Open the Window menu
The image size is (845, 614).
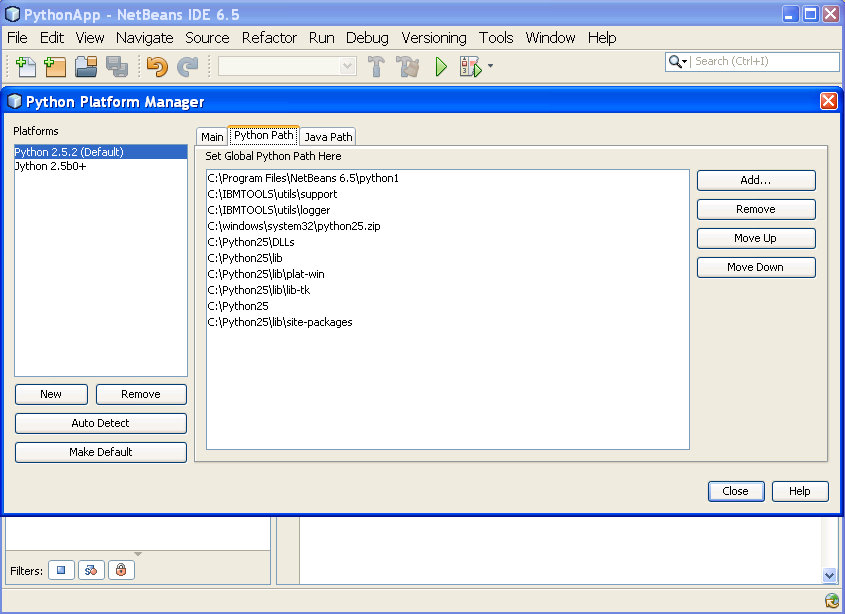pos(550,38)
